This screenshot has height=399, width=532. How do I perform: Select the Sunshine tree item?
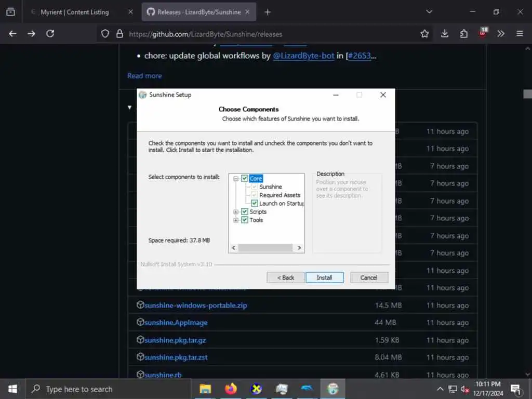tap(271, 187)
